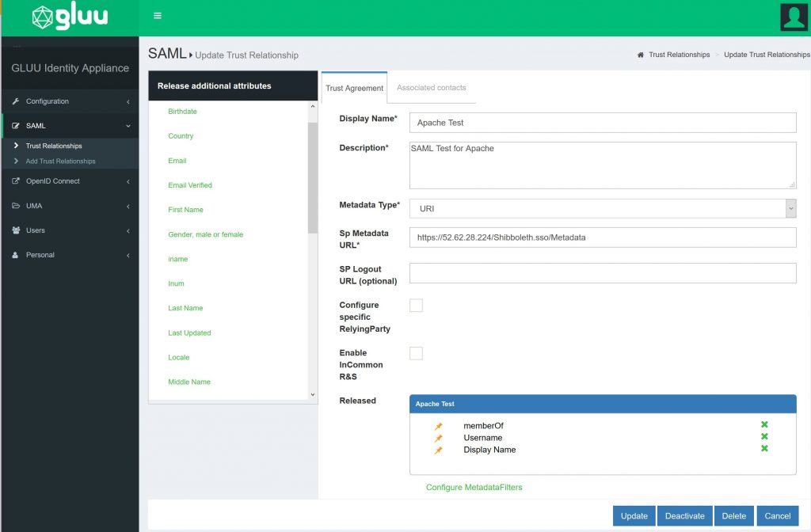
Task: Remove the memberOf released attribute
Action: (764, 425)
